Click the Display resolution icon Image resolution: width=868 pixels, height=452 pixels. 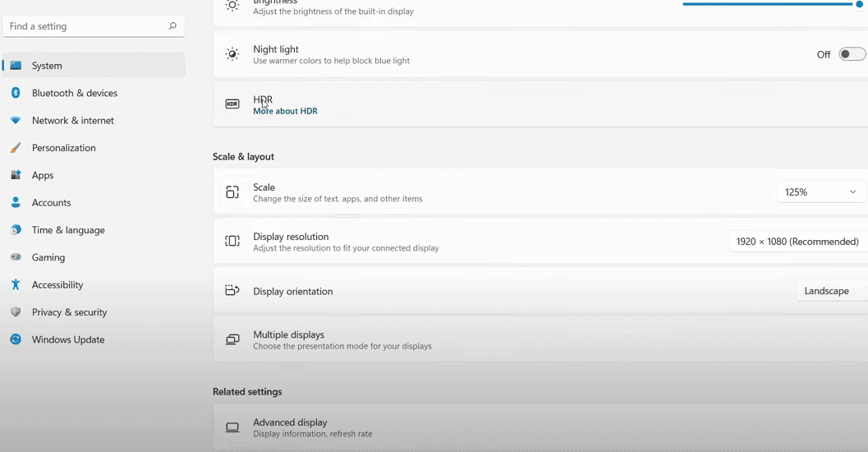click(x=232, y=241)
